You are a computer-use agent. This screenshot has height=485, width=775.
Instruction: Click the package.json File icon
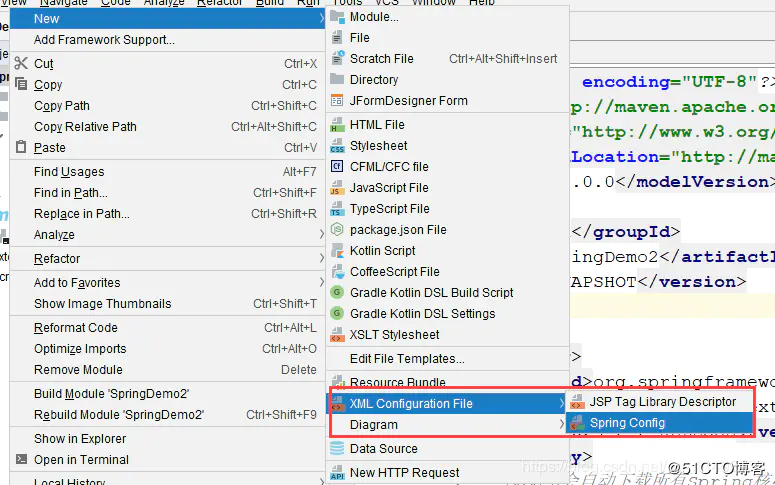pyautogui.click(x=337, y=229)
